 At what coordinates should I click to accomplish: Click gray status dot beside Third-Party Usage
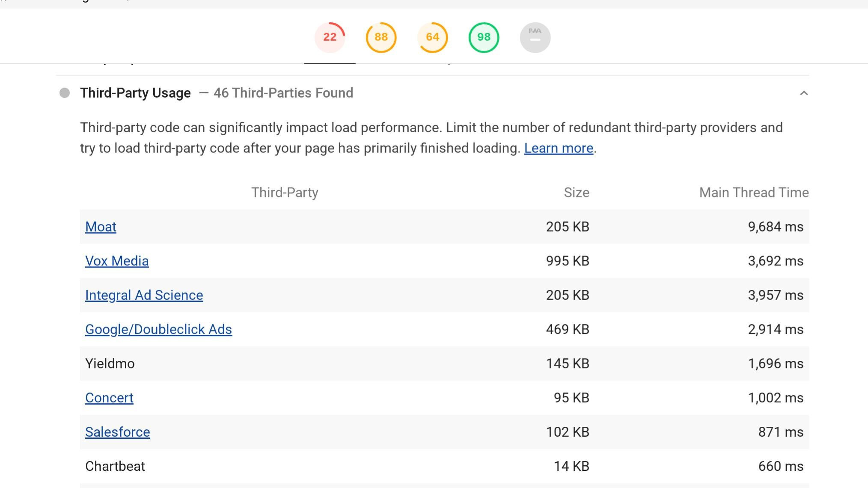pos(65,93)
